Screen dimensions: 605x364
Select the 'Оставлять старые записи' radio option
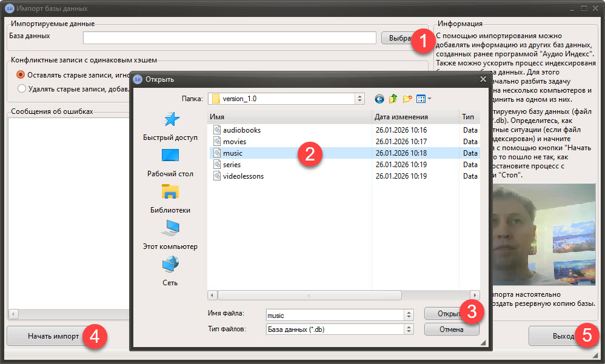click(22, 75)
